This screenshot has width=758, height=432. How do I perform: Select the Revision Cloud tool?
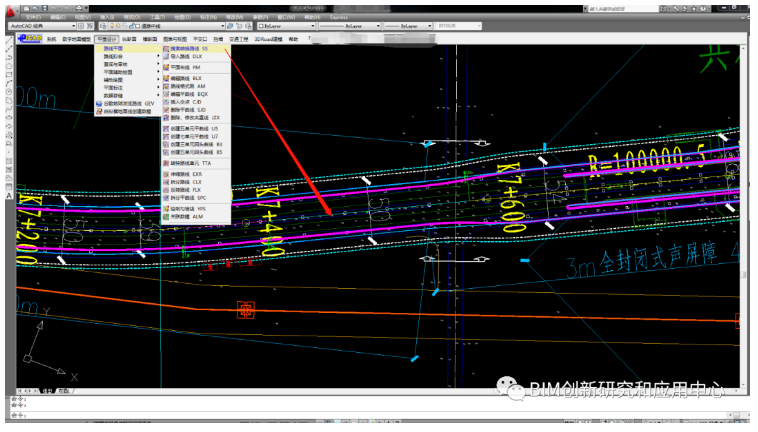pyautogui.click(x=9, y=100)
